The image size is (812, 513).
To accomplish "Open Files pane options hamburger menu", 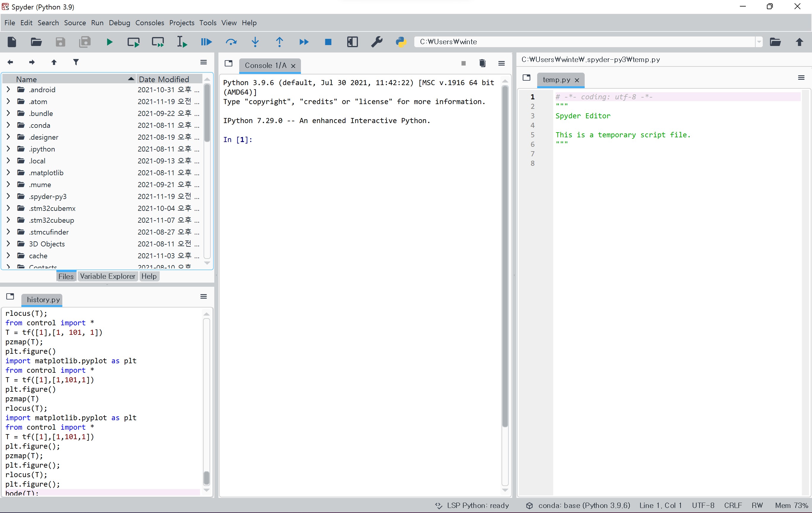I will [x=204, y=62].
